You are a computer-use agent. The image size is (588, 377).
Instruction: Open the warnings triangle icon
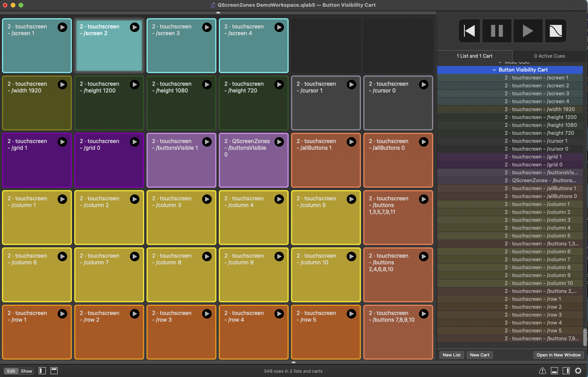click(x=543, y=371)
